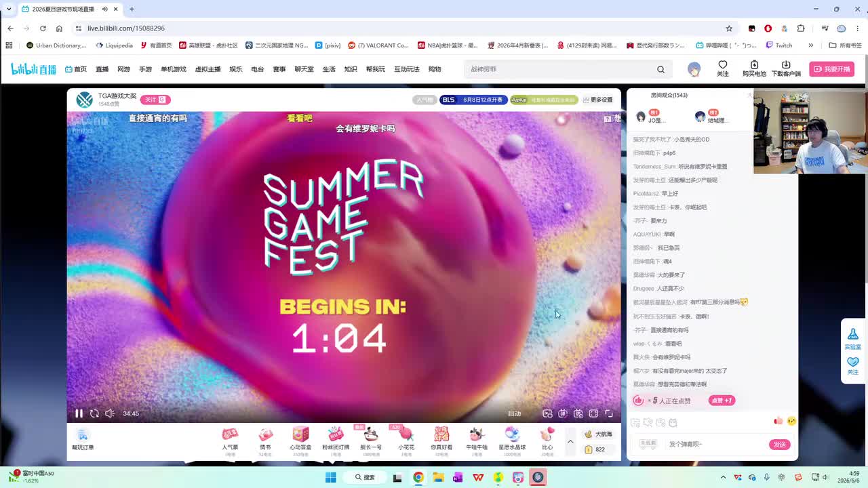This screenshot has height=488, width=868.
Task: Expand the gift panel with the up chevron
Action: (570, 441)
